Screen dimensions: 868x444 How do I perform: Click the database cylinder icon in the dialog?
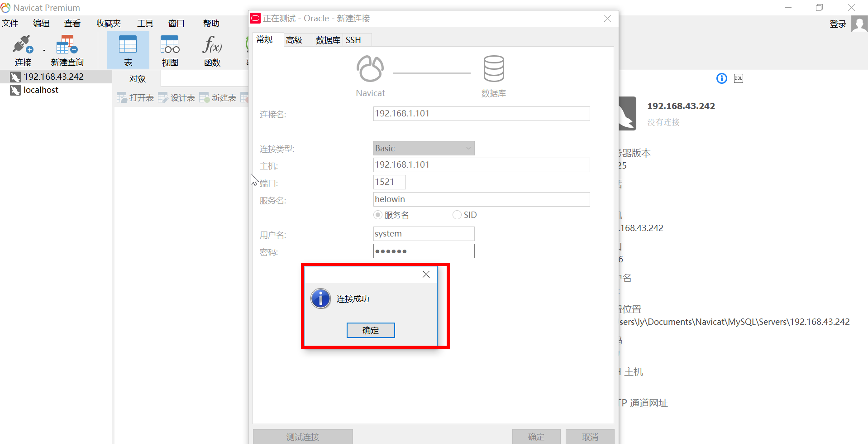494,68
